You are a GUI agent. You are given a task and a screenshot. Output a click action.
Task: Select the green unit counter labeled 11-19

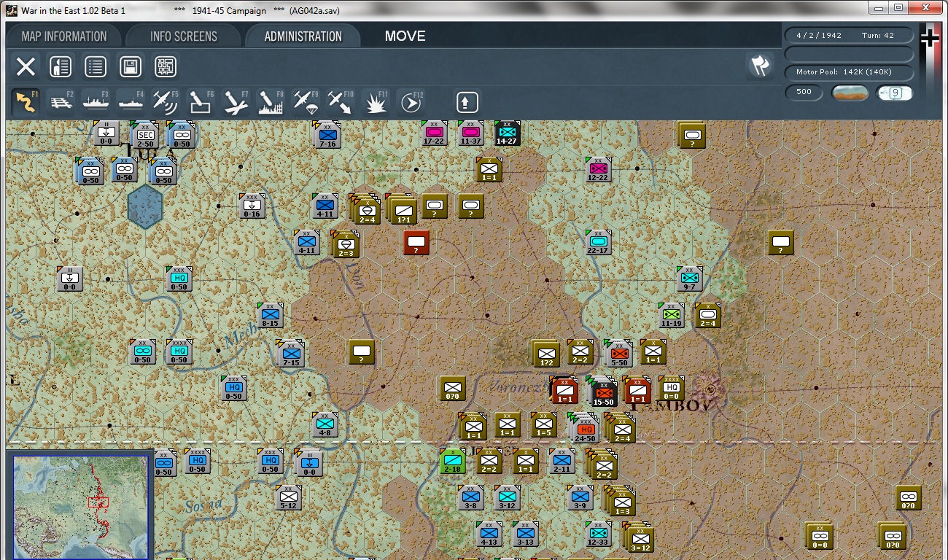click(672, 315)
